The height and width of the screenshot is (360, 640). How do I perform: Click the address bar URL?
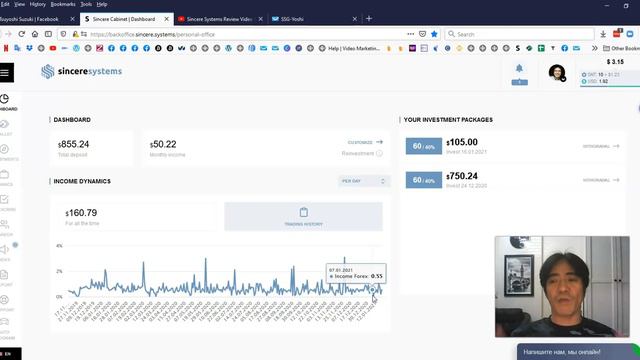[x=153, y=35]
